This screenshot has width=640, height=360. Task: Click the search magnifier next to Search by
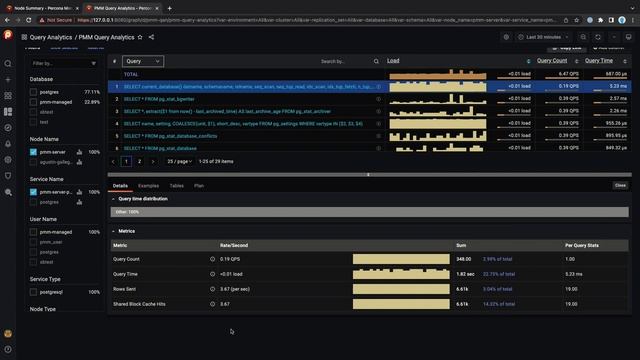pos(376,61)
